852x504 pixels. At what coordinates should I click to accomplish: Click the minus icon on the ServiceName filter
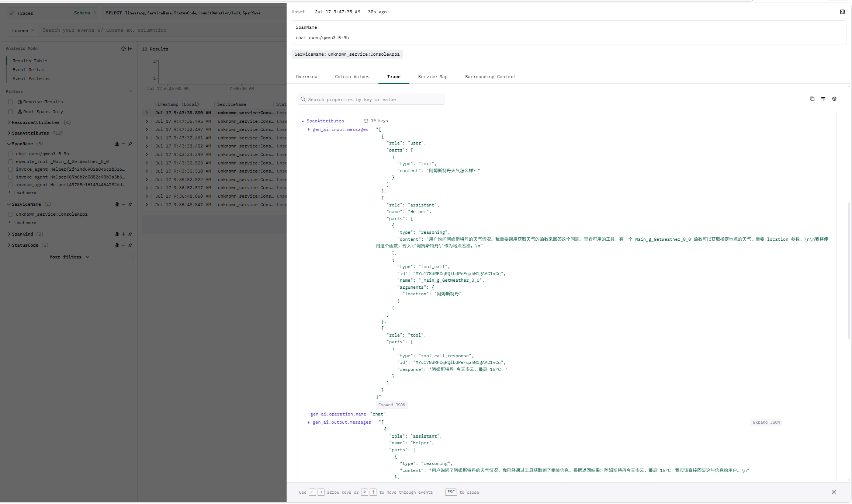click(124, 204)
